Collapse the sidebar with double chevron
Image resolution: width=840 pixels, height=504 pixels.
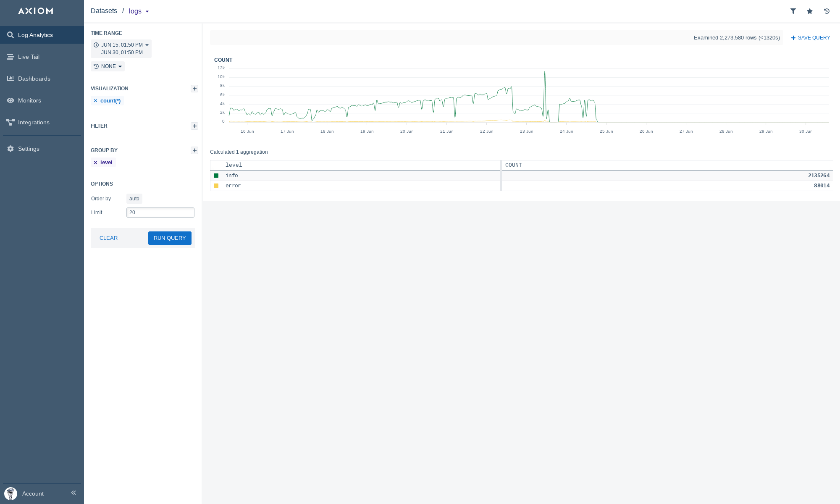click(x=73, y=493)
